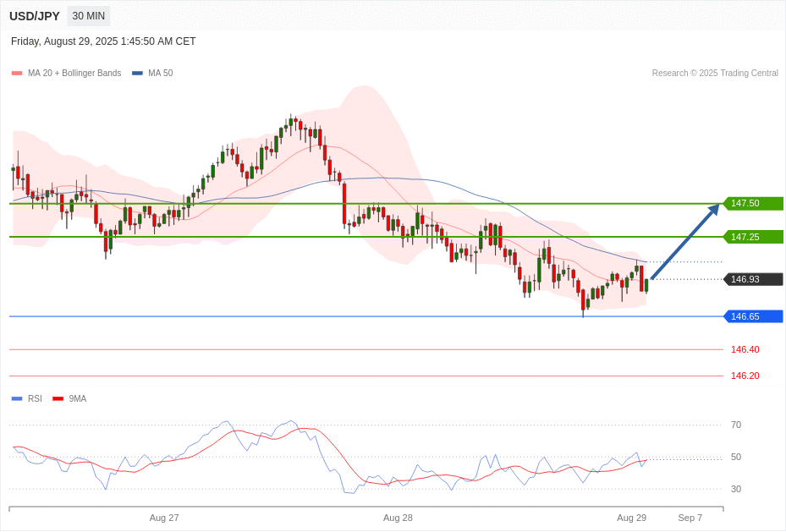Image resolution: width=786 pixels, height=532 pixels.
Task: Click the RSI 70 overbought level label
Action: coord(736,425)
